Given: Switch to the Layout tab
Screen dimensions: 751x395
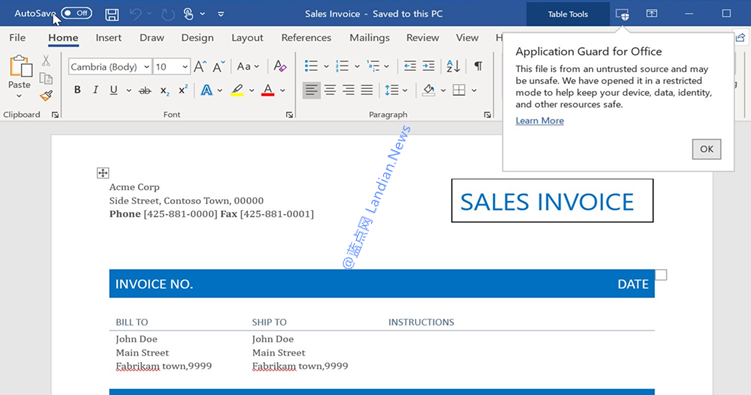Looking at the screenshot, I should coord(247,37).
